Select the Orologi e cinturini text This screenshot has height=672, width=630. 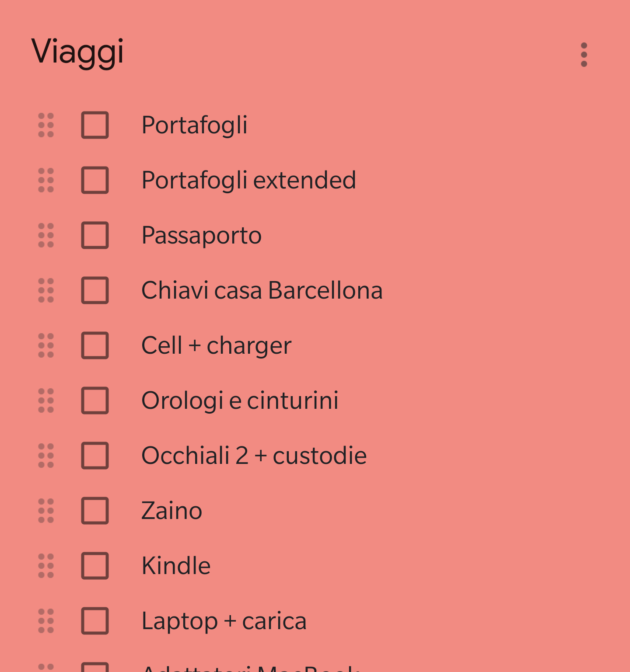(x=240, y=400)
